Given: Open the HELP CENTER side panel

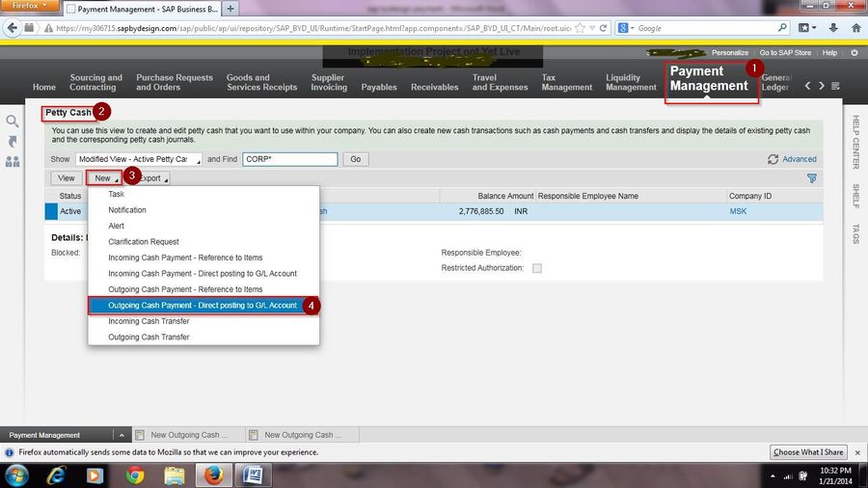Looking at the screenshot, I should pos(855,142).
